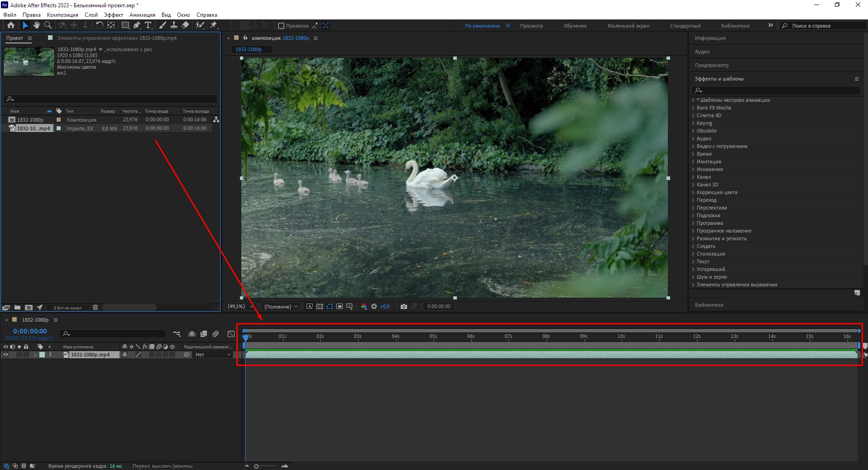Click the layer 1 label color swatch
Screen dimensions: 868x470
point(42,355)
